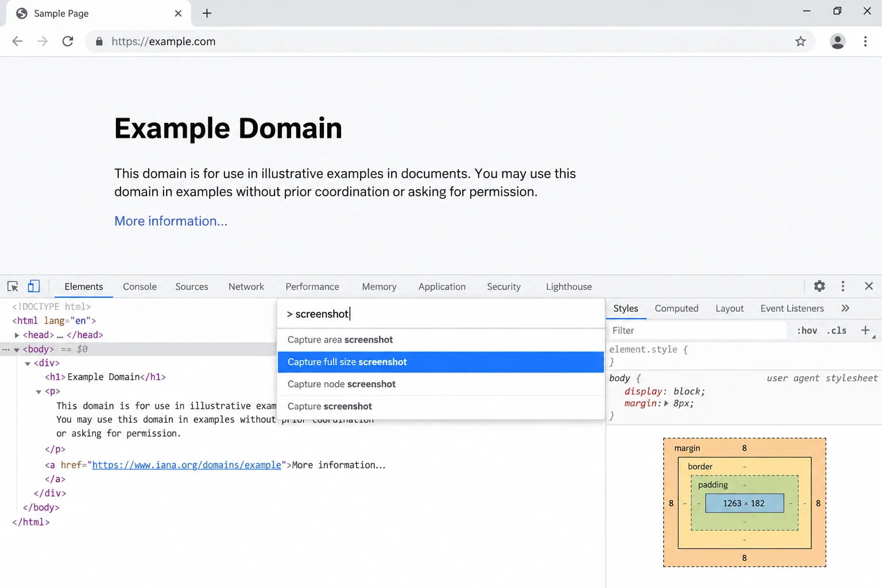Close the Sample Page tab
Viewport: 882px width, 588px height.
click(x=178, y=13)
